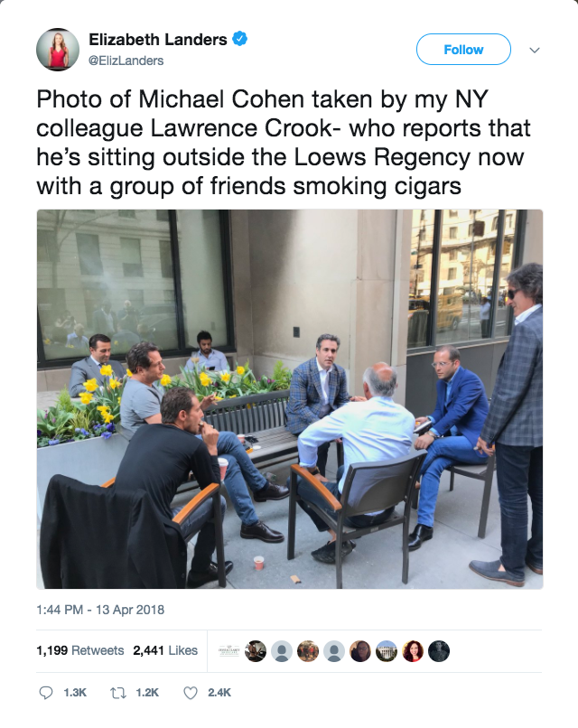Like the tweet with the heart icon

click(x=190, y=692)
